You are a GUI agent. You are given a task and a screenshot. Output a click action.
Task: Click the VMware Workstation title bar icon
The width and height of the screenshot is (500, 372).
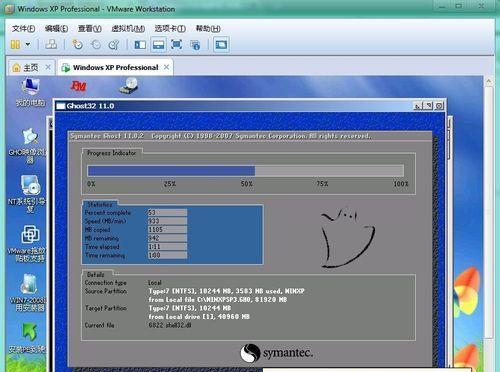coord(10,9)
